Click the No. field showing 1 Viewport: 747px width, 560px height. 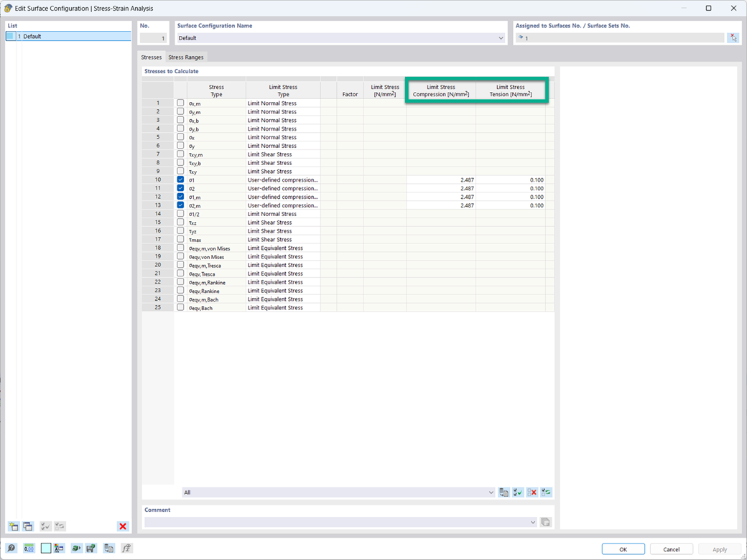tap(153, 39)
